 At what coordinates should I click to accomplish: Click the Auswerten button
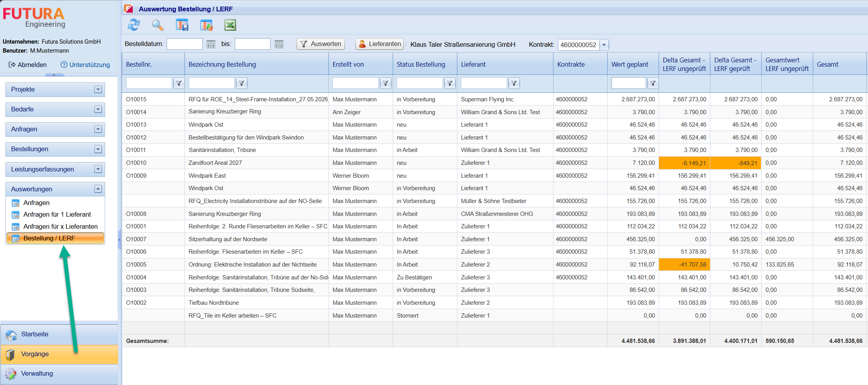pyautogui.click(x=321, y=44)
